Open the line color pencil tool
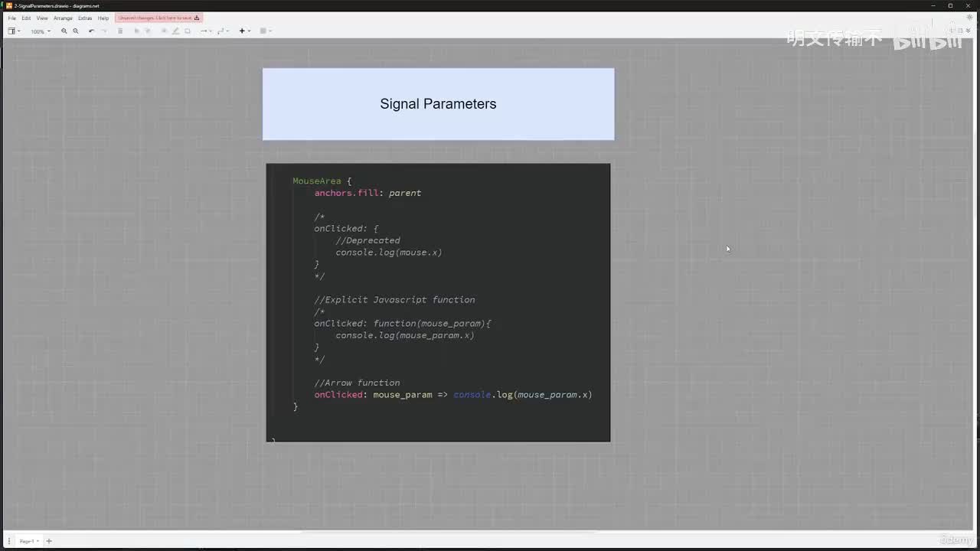Viewport: 980px width, 551px height. coord(175,31)
